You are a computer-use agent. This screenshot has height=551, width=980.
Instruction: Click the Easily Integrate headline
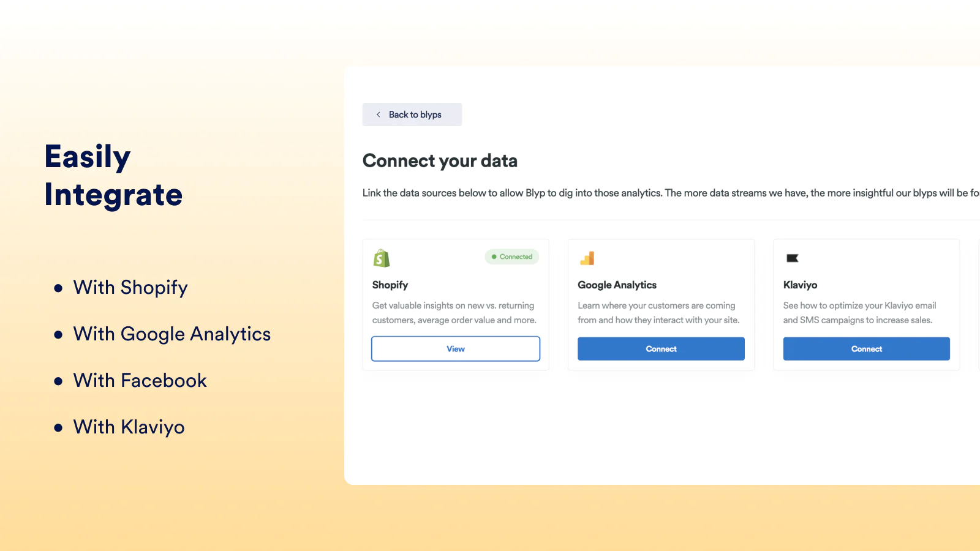(x=114, y=176)
